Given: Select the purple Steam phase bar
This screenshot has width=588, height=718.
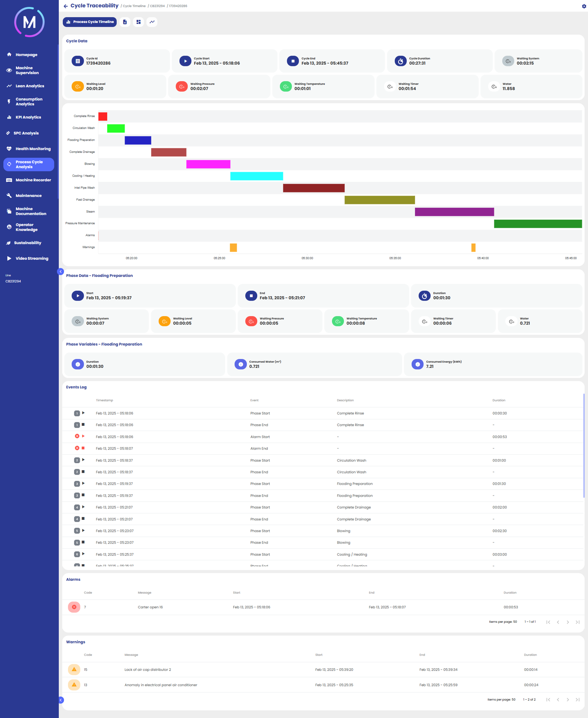Looking at the screenshot, I should (x=454, y=212).
